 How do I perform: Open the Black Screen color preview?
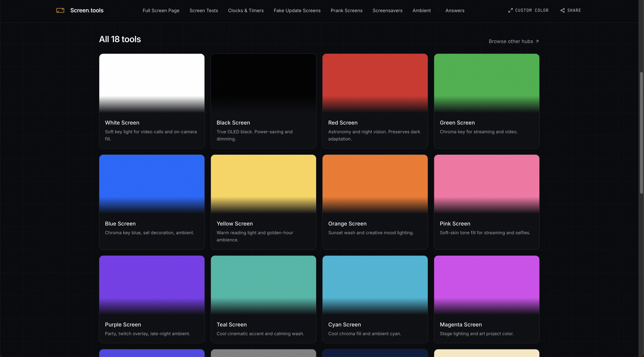(264, 83)
